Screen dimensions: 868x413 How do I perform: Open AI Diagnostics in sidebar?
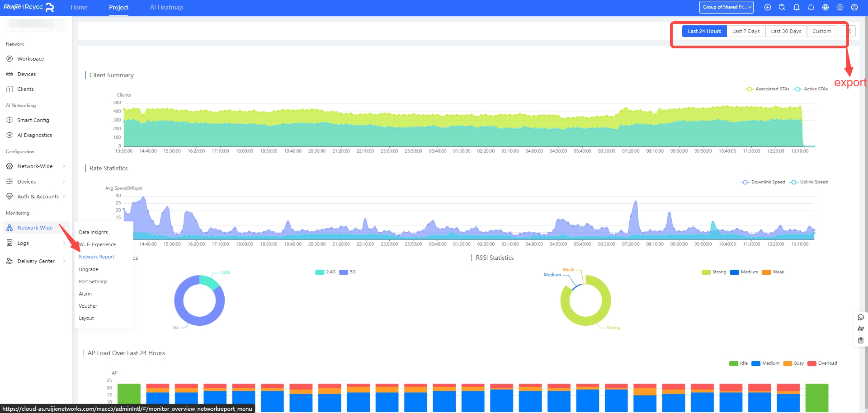[34, 135]
